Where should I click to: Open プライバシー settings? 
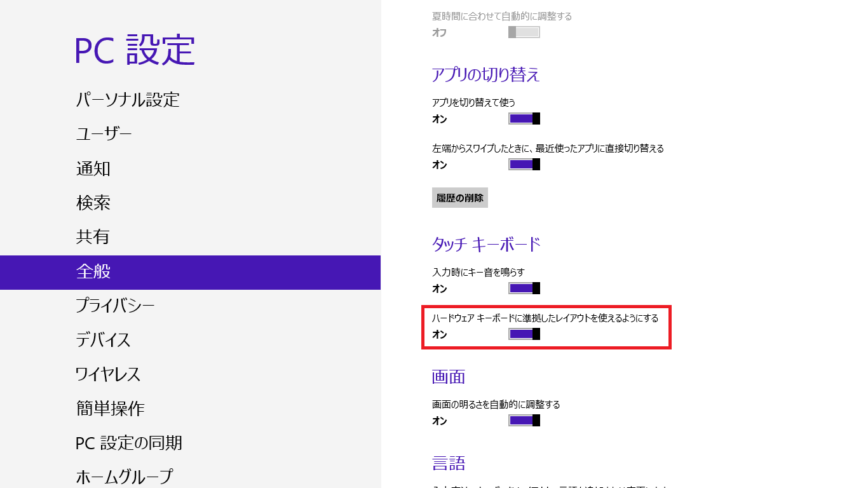point(115,306)
